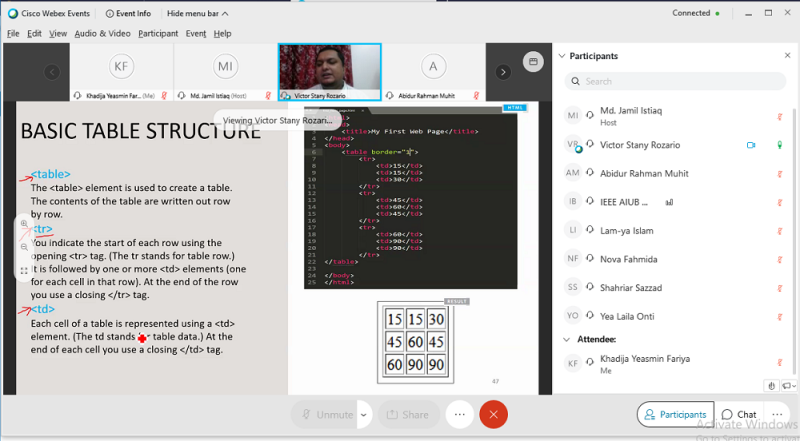
Task: Click the fit-to-viewer icon below zoom out
Action: click(x=24, y=270)
